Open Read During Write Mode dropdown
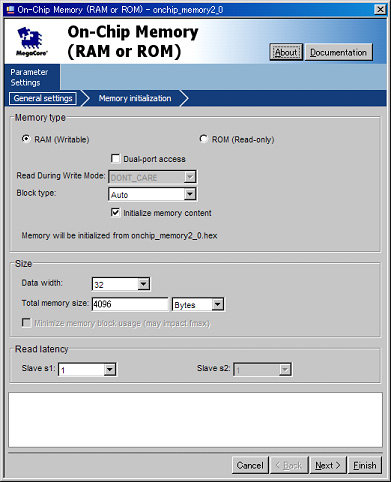This screenshot has width=391, height=482. click(x=153, y=177)
